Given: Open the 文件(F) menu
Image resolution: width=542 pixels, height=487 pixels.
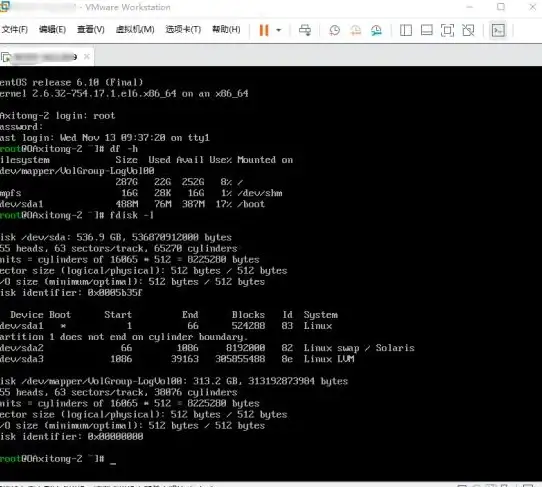Looking at the screenshot, I should 15,30.
